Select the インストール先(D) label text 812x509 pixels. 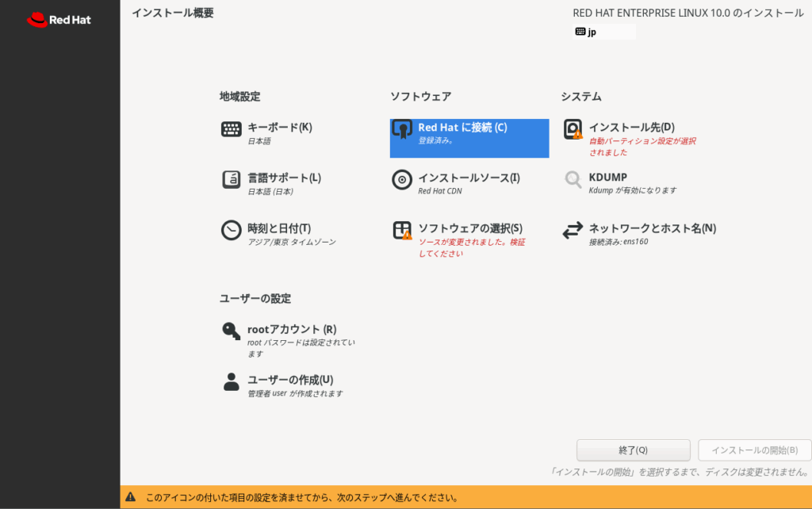[631, 127]
